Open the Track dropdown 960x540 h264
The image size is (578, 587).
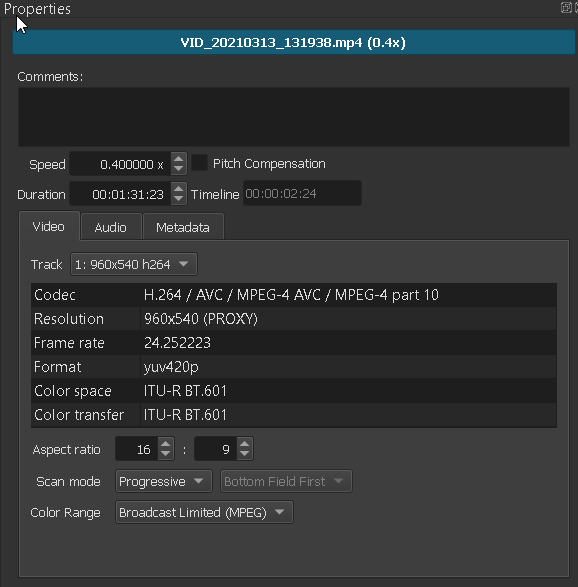134,264
